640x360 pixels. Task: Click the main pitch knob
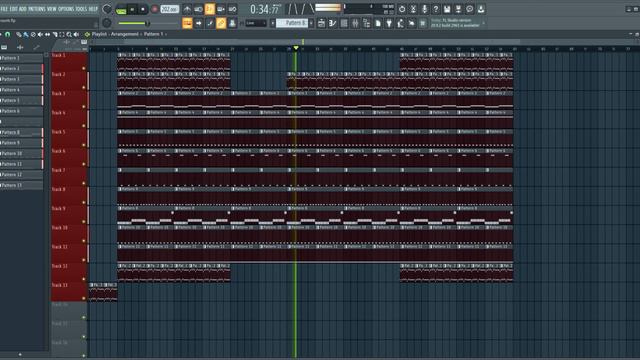[107, 23]
